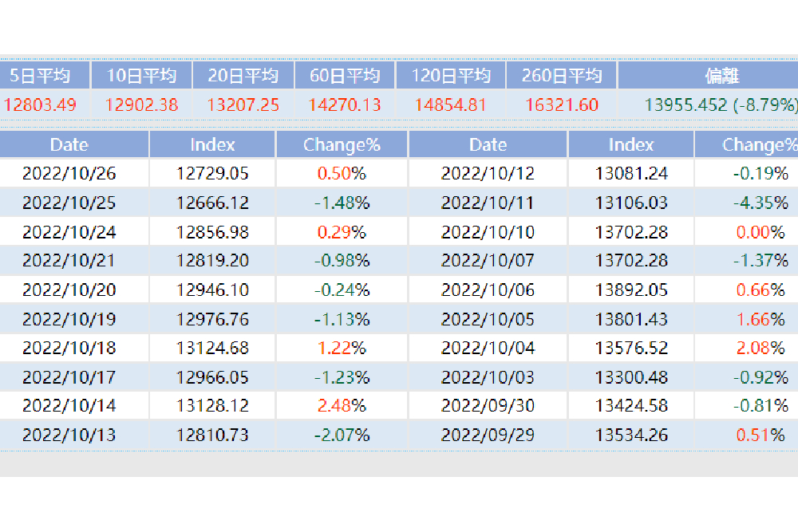Click the index value 13801.43
Image resolution: width=798 pixels, height=532 pixels.
coord(631,319)
